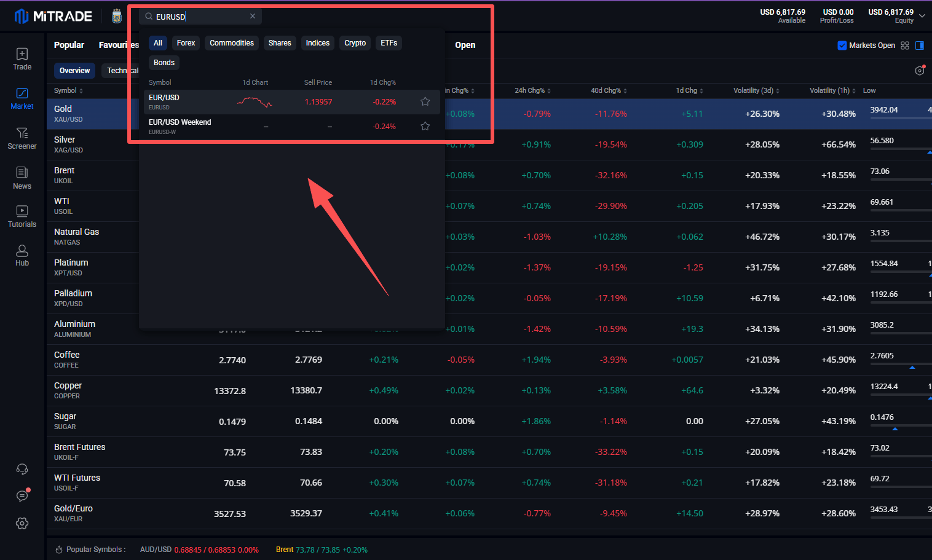
Task: Switch to the Popular tab
Action: (x=69, y=45)
